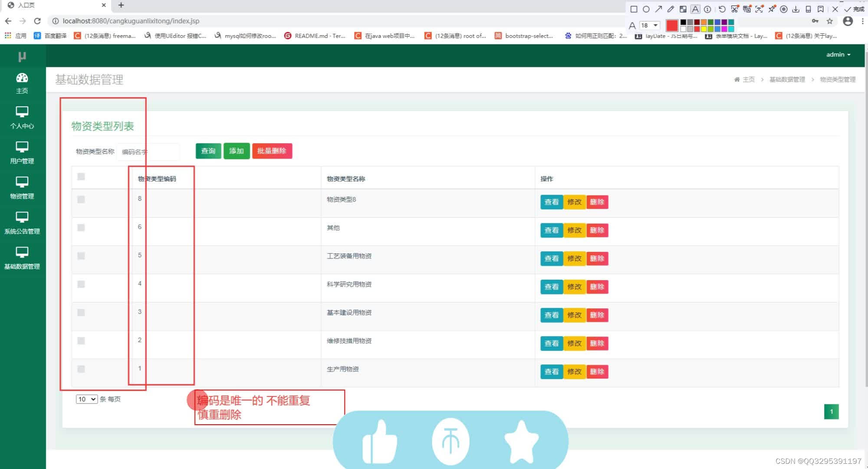Open 主页 in the sidebar
The image size is (868, 469).
22,83
